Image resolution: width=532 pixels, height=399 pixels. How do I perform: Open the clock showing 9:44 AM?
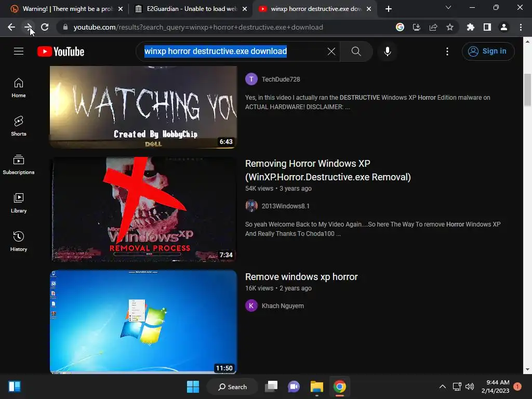click(x=495, y=387)
